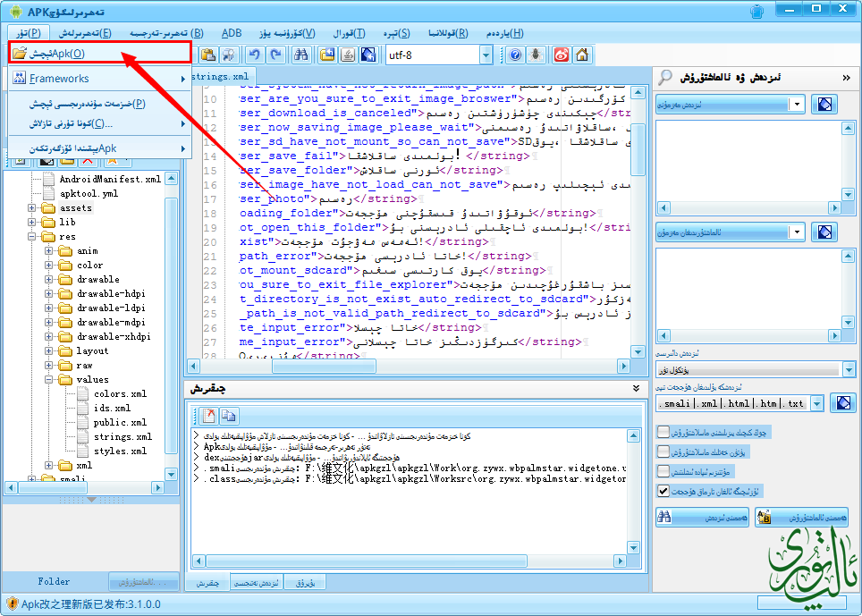
Task: Open the .smali|.xml file types dropdown
Action: pos(817,404)
